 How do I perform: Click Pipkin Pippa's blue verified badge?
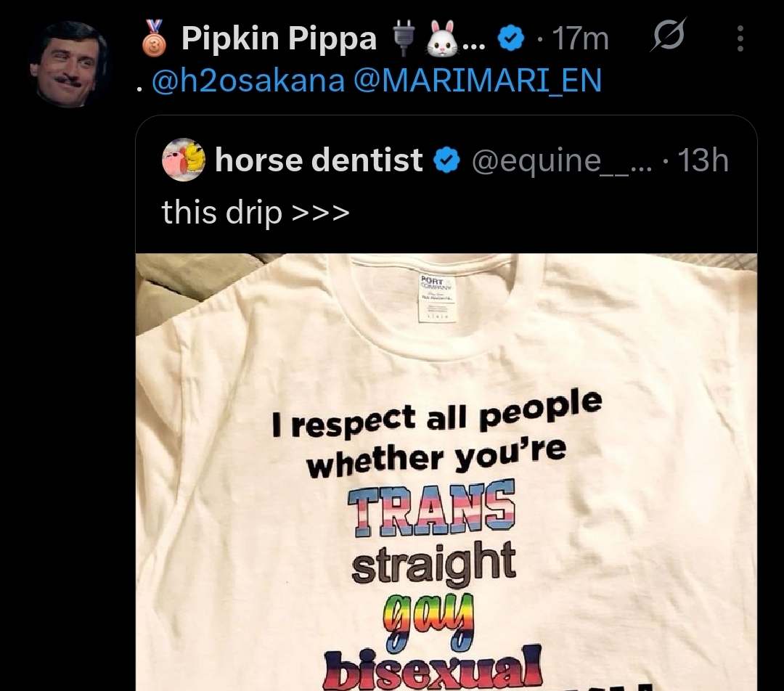click(511, 38)
